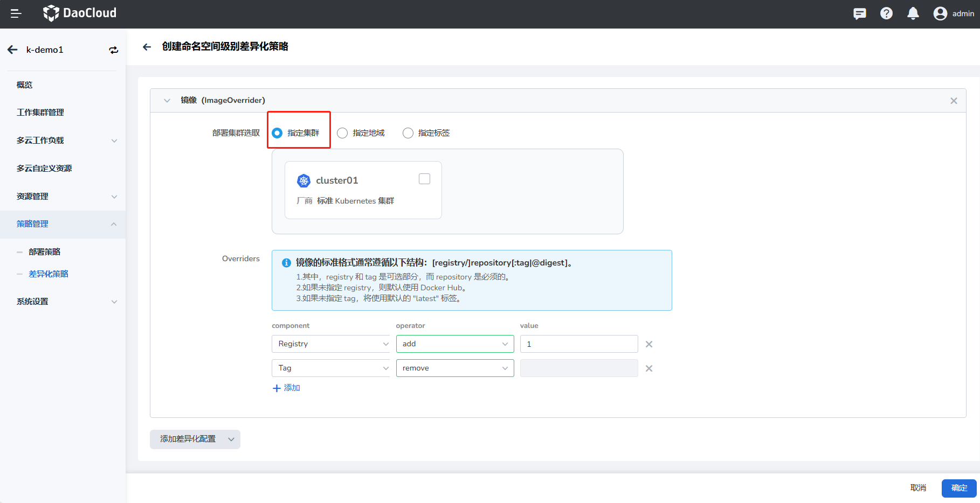Open the help question mark icon
980x503 pixels.
886,13
